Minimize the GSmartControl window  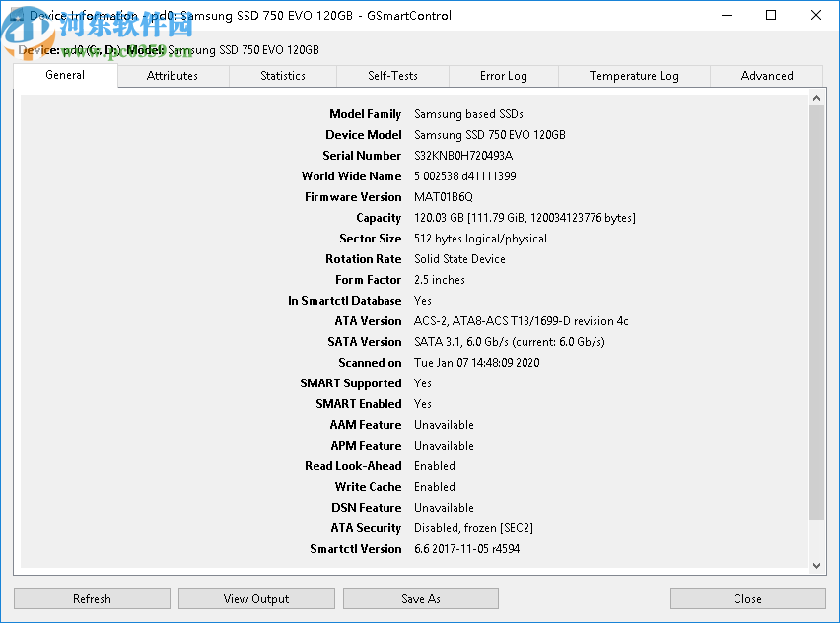click(x=727, y=15)
